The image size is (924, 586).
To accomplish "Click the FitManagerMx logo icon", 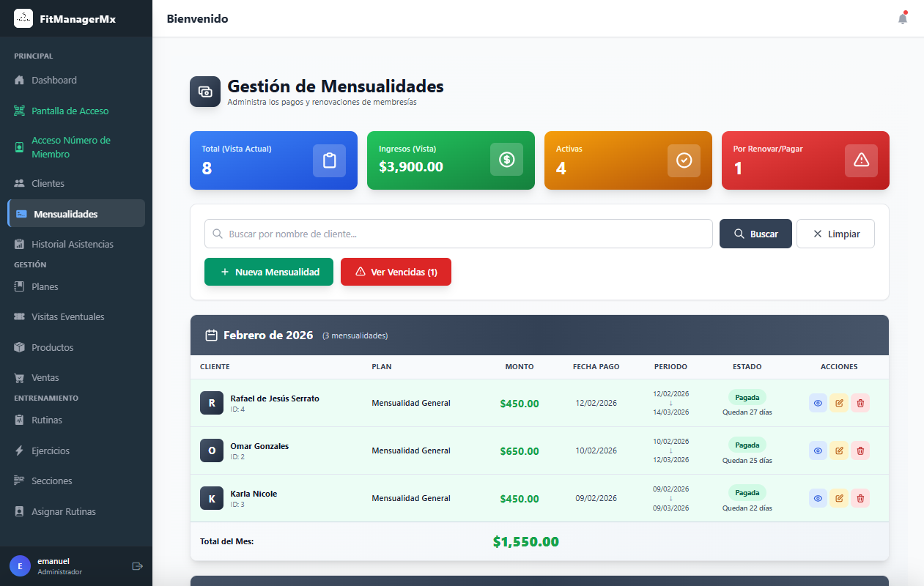I will pyautogui.click(x=23, y=18).
